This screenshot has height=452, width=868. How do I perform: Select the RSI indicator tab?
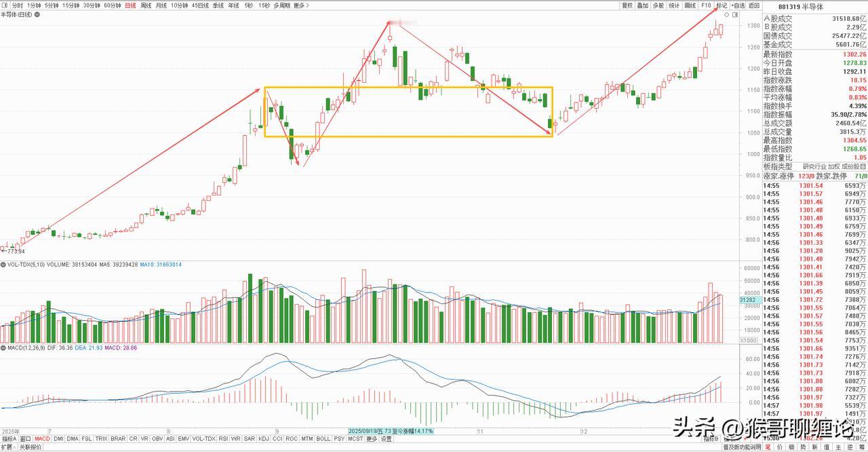coord(223,438)
